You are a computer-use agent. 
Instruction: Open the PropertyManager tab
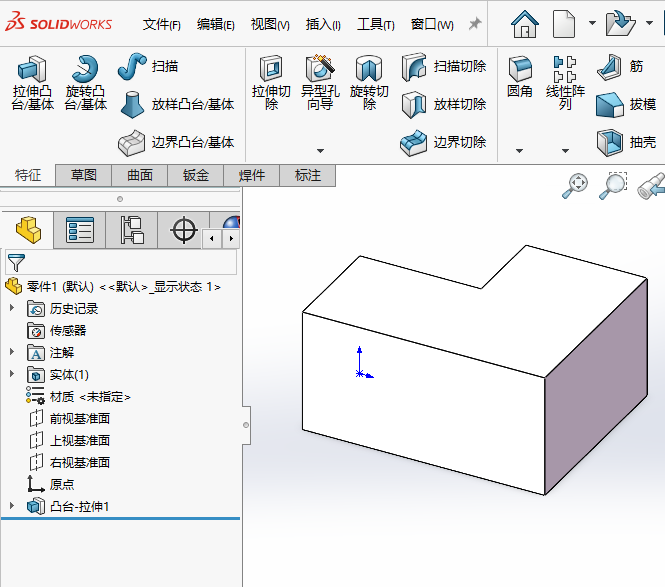tap(80, 230)
